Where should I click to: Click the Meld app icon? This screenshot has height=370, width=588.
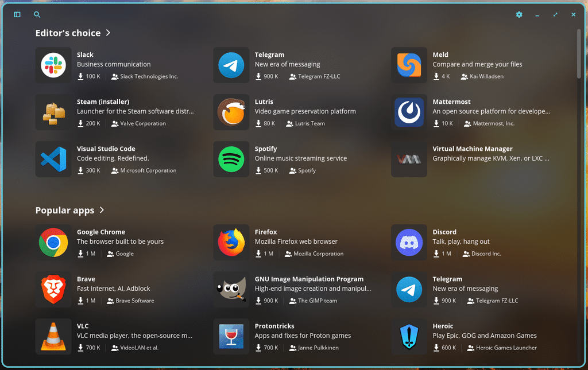tap(409, 65)
